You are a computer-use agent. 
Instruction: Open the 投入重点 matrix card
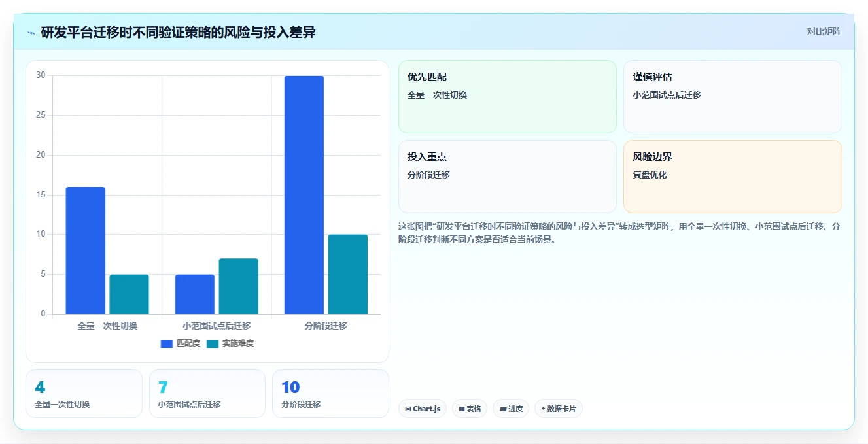coord(508,177)
